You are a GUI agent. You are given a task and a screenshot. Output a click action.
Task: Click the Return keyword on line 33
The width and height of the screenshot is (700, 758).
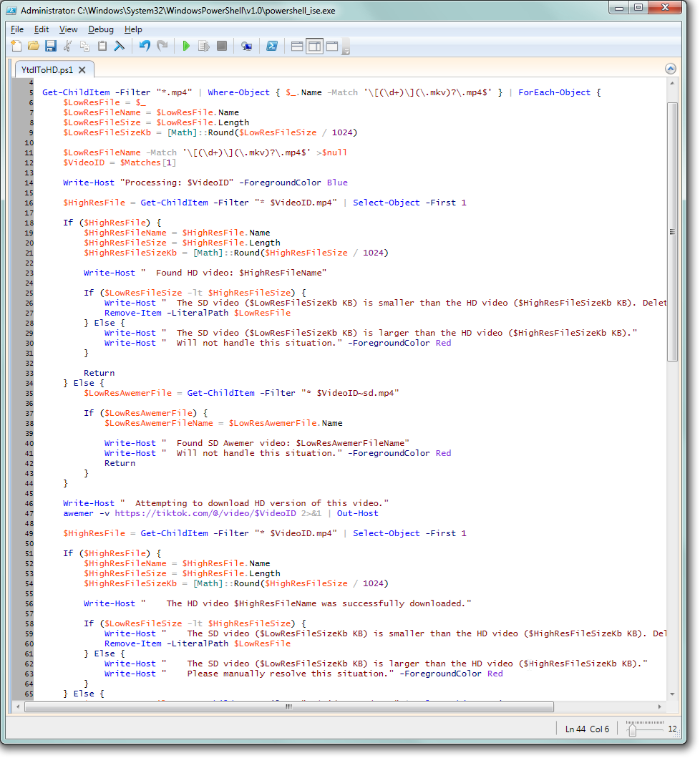99,373
